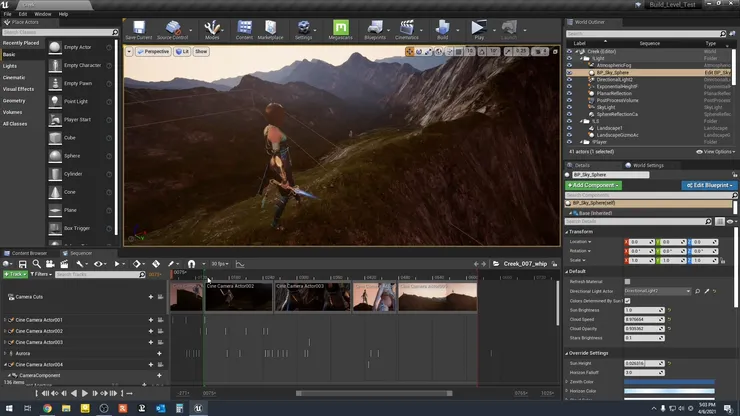740x416 pixels.
Task: Toggle the Lit view mode button
Action: [182, 51]
